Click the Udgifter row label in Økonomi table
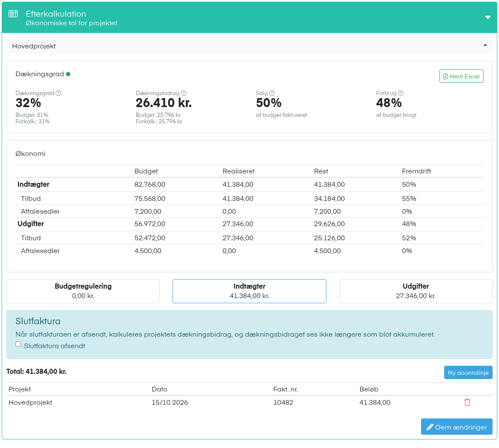This screenshot has width=499, height=448. pyautogui.click(x=31, y=224)
